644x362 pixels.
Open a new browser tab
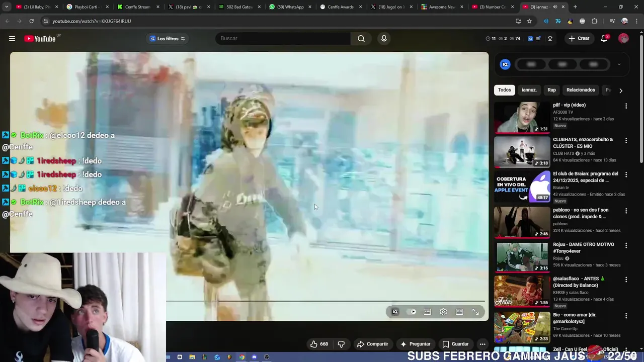click(x=575, y=7)
